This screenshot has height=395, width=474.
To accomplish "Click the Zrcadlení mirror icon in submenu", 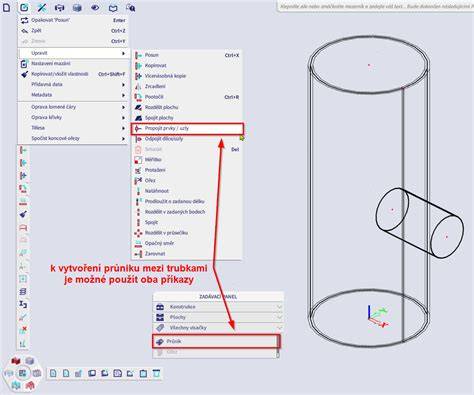I will coord(138,86).
